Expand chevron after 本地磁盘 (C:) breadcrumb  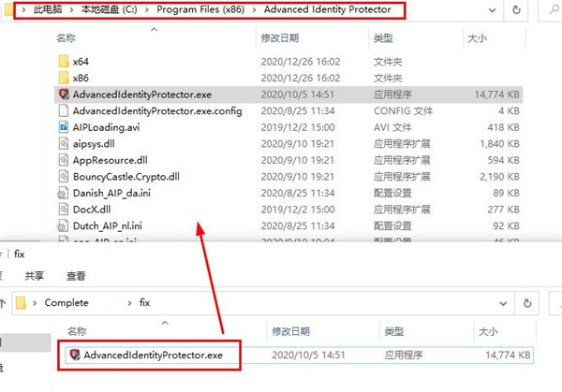[x=147, y=9]
